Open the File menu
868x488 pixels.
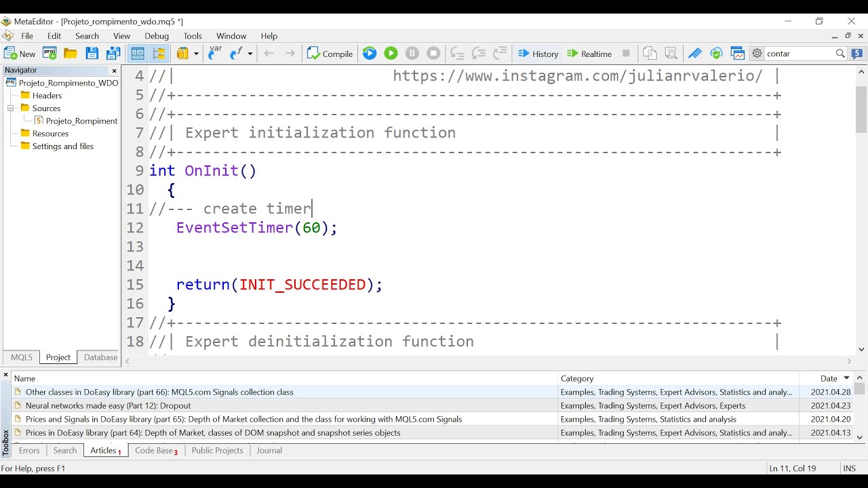pyautogui.click(x=27, y=36)
